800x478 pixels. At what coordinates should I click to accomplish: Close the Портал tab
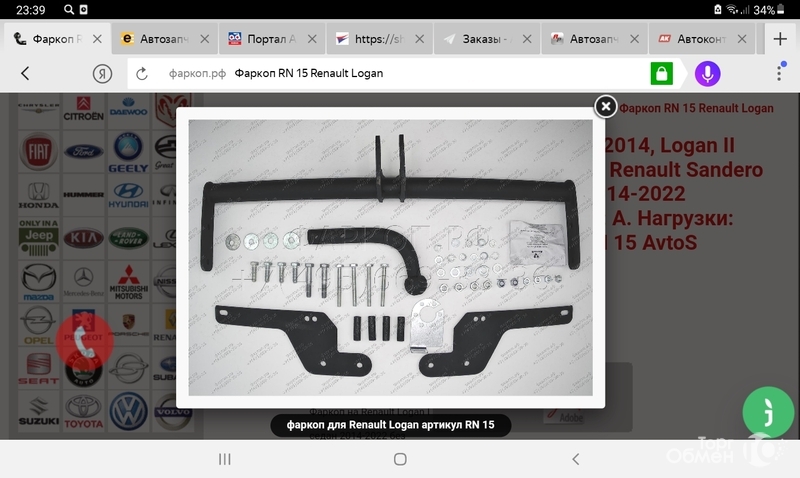point(312,39)
